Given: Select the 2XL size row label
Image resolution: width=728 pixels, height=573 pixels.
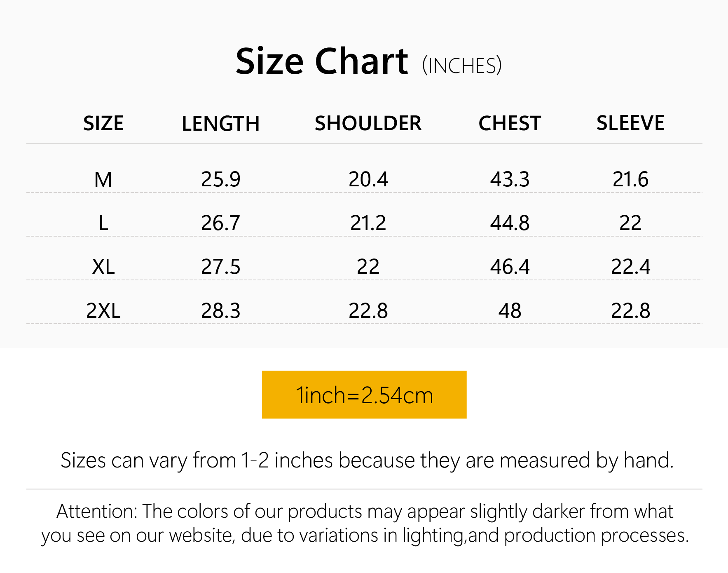Looking at the screenshot, I should tap(103, 310).
